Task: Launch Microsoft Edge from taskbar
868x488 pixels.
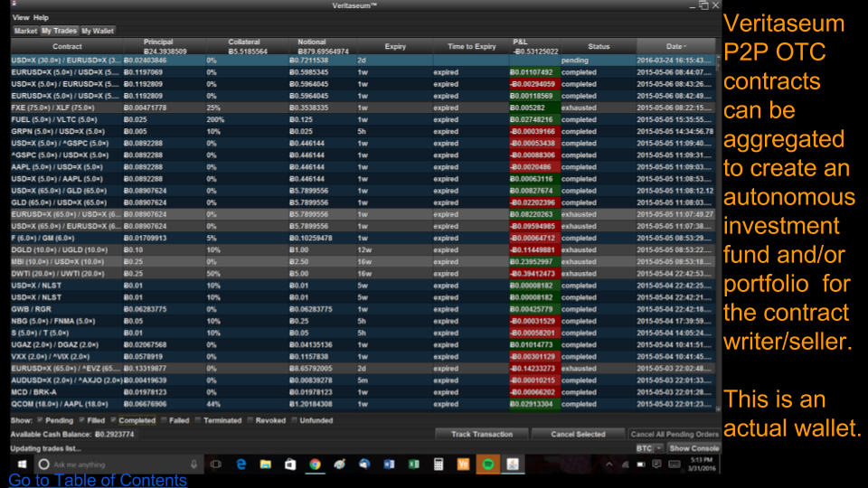Action: (x=241, y=465)
